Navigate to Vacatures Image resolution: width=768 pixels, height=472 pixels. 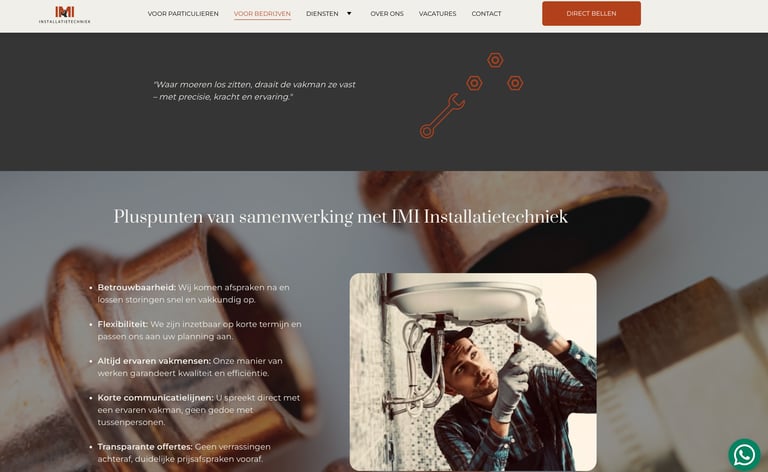(x=437, y=14)
